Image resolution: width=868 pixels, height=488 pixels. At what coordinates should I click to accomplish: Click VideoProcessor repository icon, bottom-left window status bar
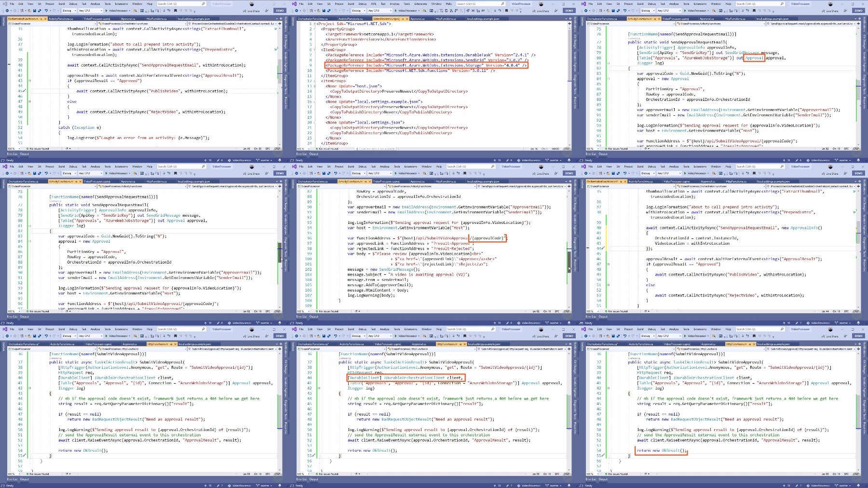229,486
